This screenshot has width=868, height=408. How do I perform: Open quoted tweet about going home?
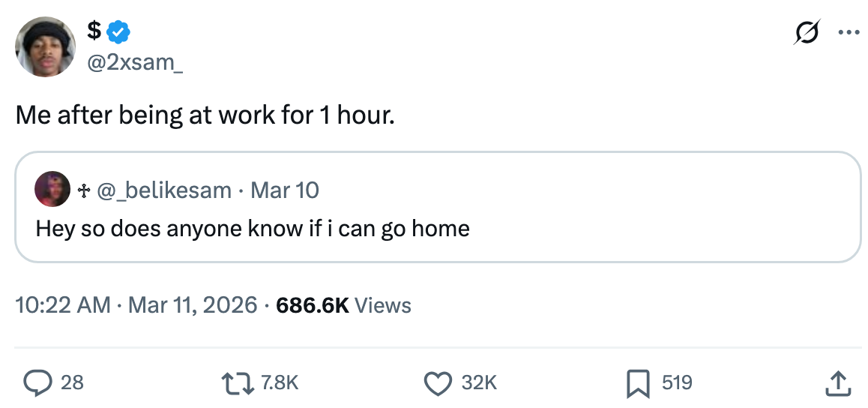[x=253, y=228]
